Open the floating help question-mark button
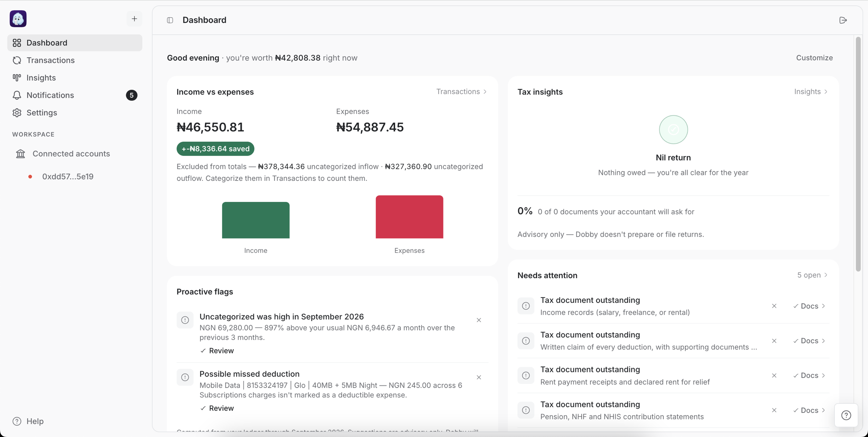Image resolution: width=868 pixels, height=437 pixels. pyautogui.click(x=846, y=415)
